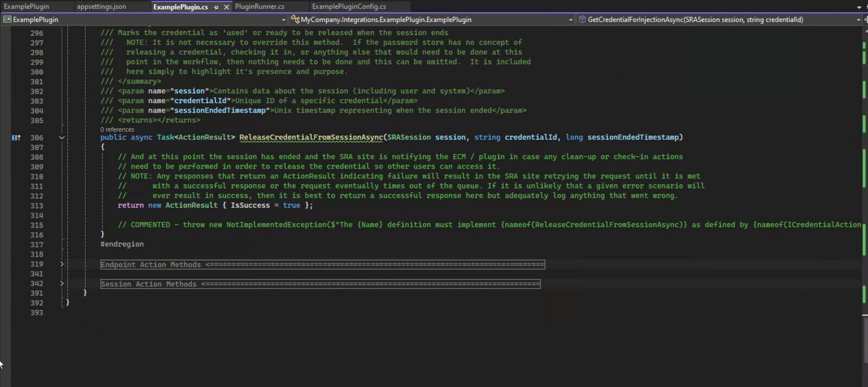Click line number 306 in the gutter
This screenshot has width=868, height=387.
click(37, 138)
